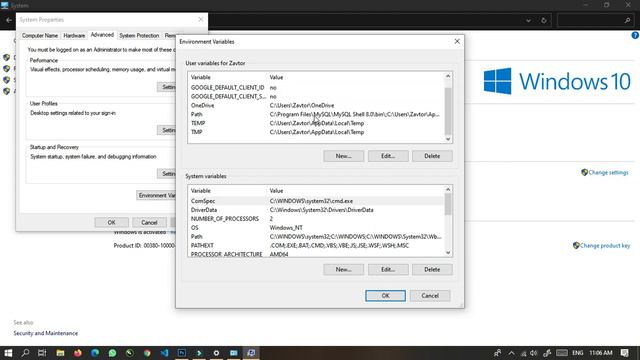The width and height of the screenshot is (640, 360).
Task: Select Path in System variables list
Action: (316, 237)
